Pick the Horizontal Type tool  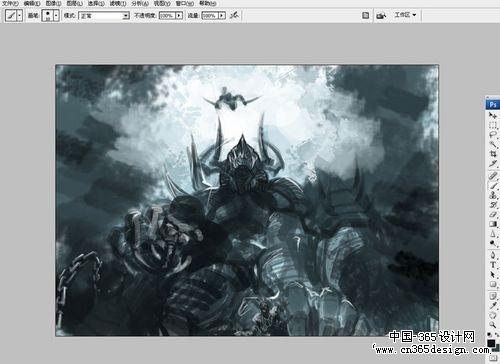point(493,265)
